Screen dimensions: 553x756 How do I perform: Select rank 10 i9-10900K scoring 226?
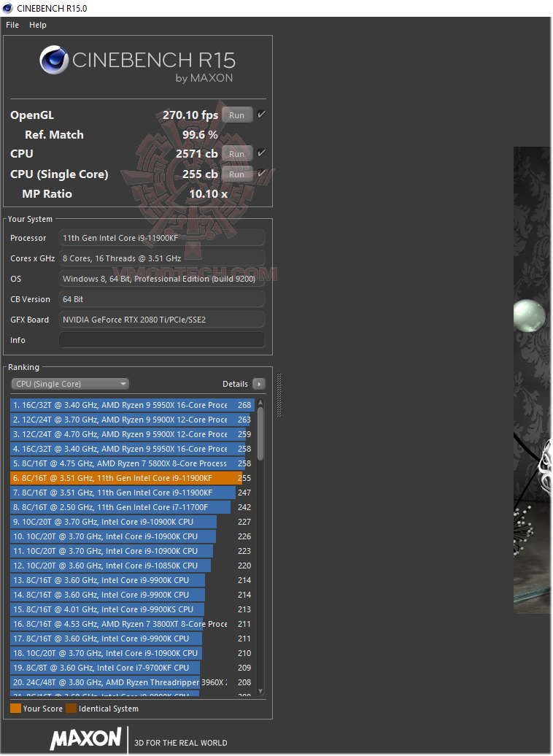click(133, 536)
